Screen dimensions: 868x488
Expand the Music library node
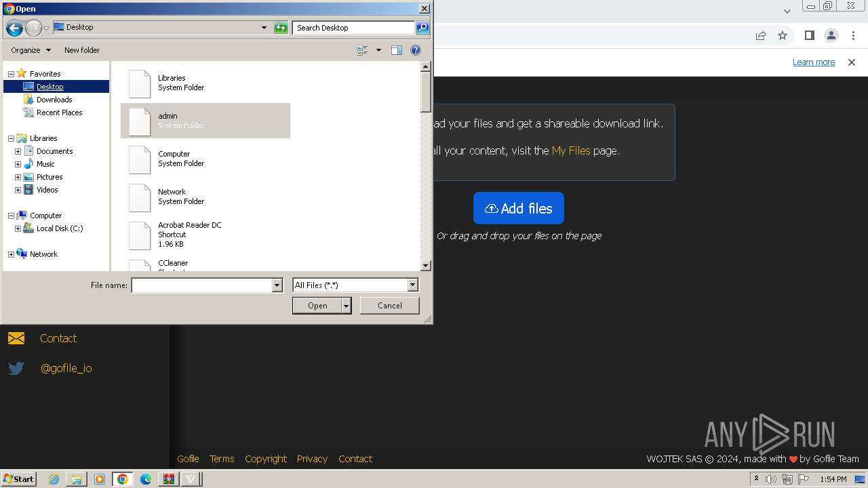pyautogui.click(x=18, y=164)
